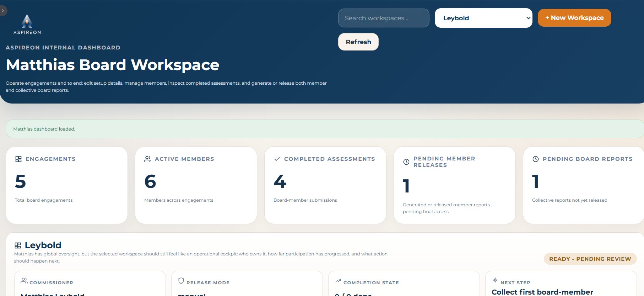Click the Commissioner people icon
The height and width of the screenshot is (296, 644).
[24, 281]
